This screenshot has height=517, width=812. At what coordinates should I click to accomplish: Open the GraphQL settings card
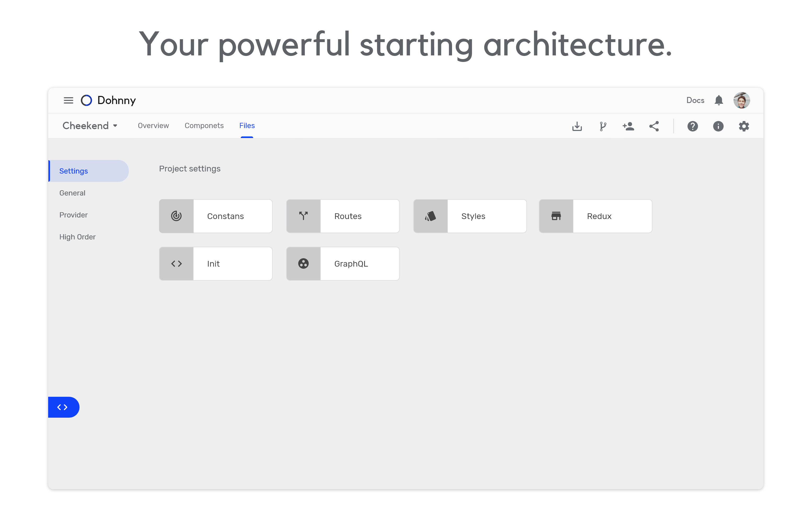click(x=343, y=263)
